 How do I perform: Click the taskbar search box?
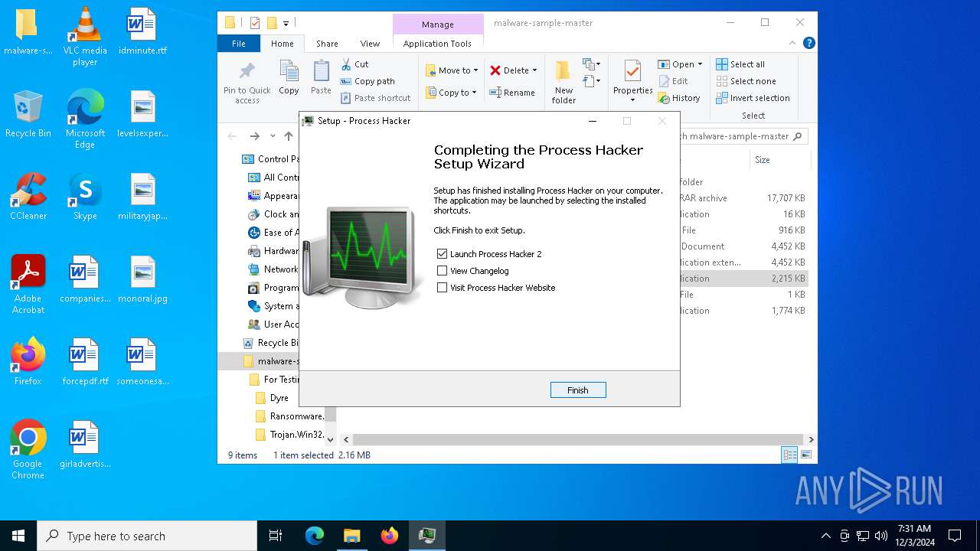(147, 536)
